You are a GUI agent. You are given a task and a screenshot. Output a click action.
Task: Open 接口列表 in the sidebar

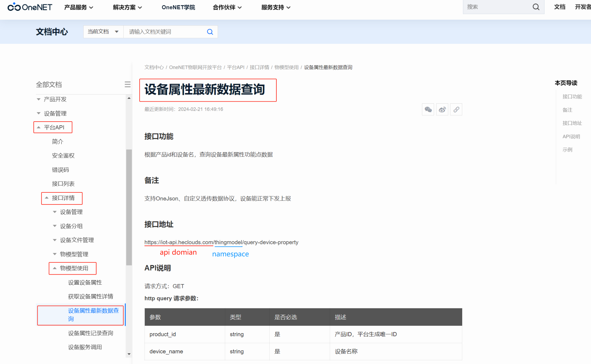coord(63,184)
